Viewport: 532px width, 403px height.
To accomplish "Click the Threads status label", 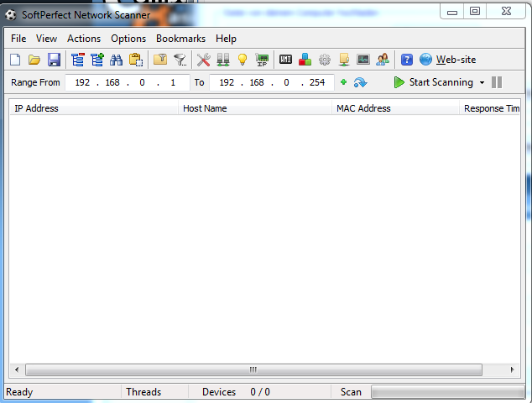I will (x=143, y=392).
